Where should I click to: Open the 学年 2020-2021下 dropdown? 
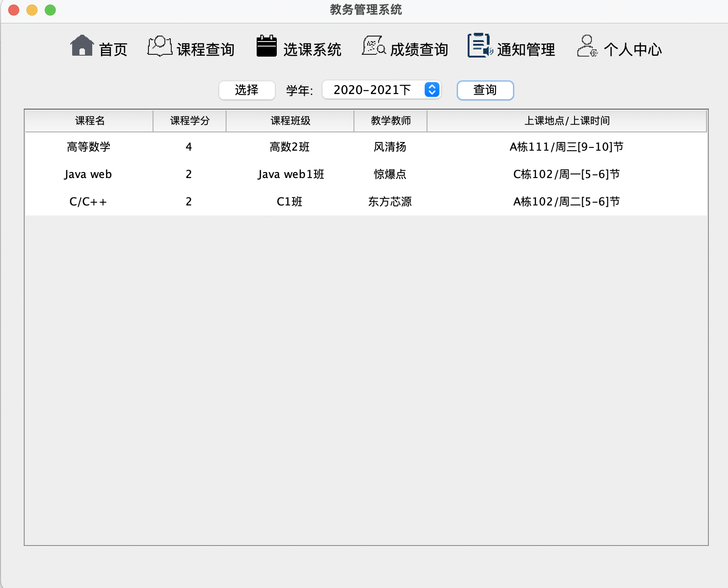tap(381, 89)
